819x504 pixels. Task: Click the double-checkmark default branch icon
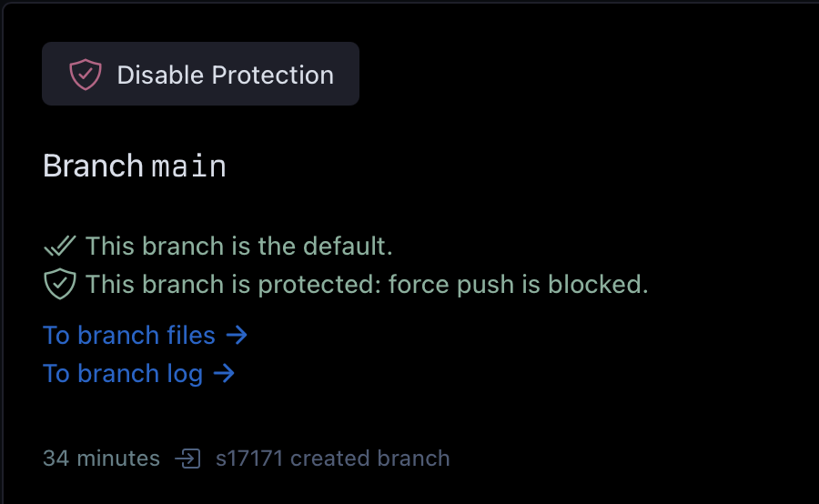60,246
